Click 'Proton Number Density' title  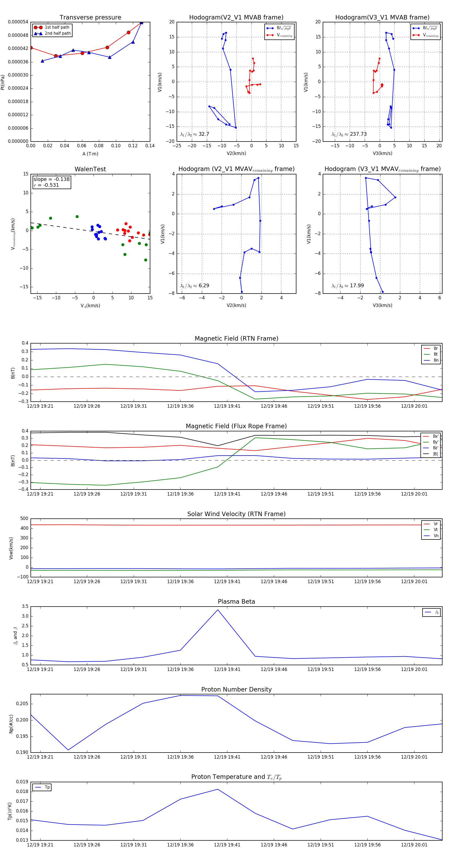click(236, 689)
